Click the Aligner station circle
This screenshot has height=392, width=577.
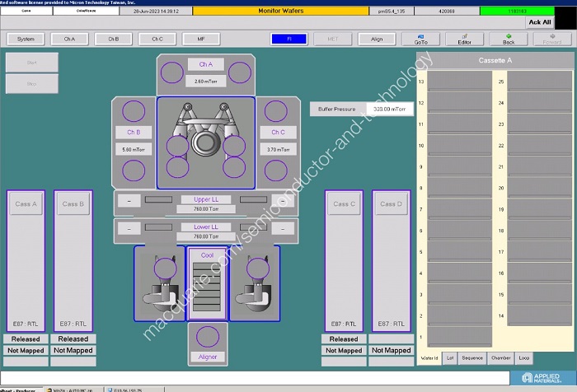click(x=207, y=336)
